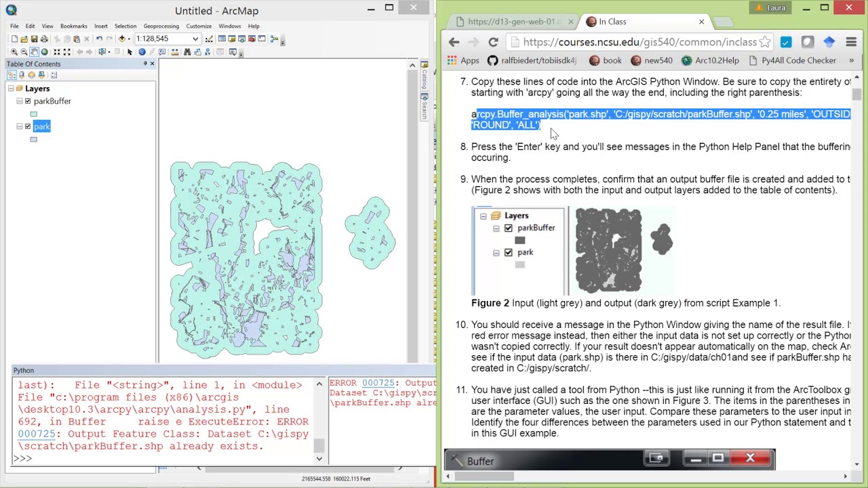Open the Python window toolbar icon
The width and height of the screenshot is (868, 488).
(x=262, y=39)
